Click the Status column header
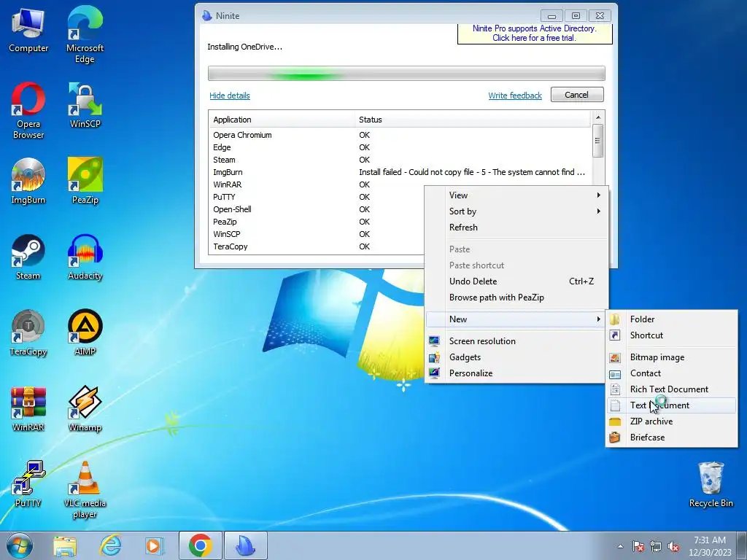Viewport: 747px width, 560px height. click(x=472, y=120)
